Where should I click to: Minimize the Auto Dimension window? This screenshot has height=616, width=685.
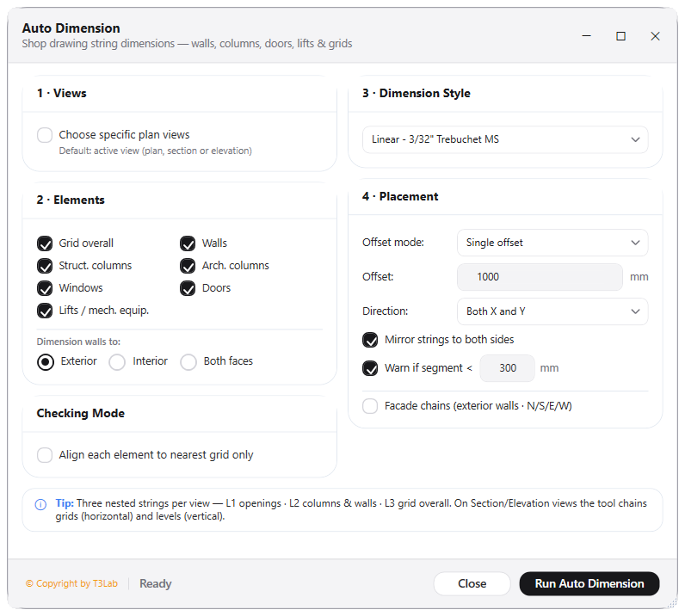pyautogui.click(x=587, y=36)
